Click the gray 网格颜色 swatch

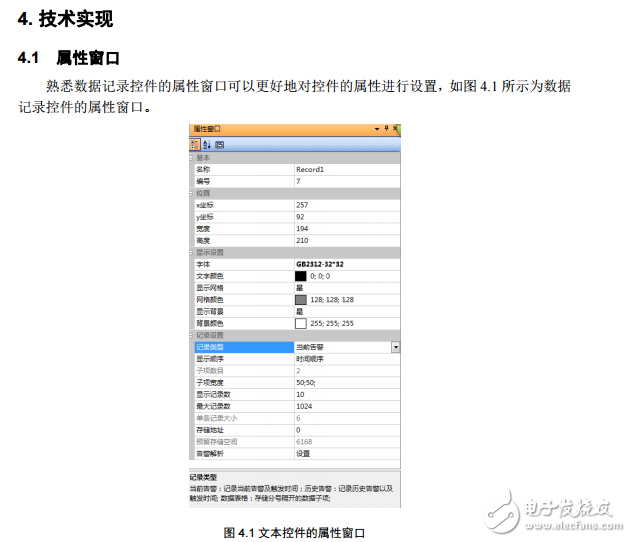coord(301,300)
